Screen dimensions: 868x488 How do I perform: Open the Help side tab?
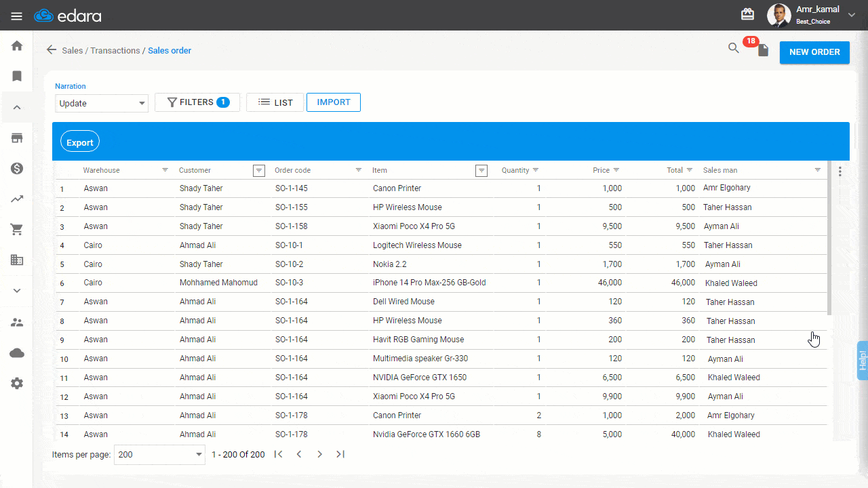click(x=863, y=361)
